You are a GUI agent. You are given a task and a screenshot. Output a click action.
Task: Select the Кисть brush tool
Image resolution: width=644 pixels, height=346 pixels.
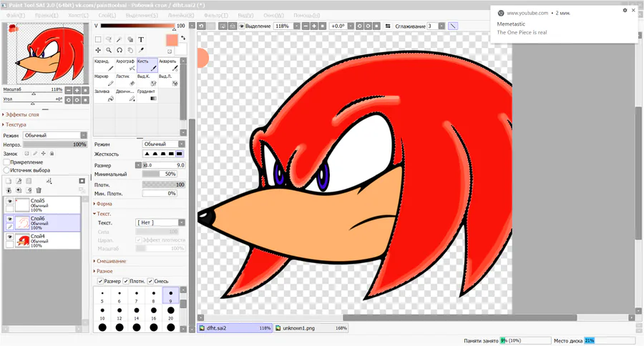pyautogui.click(x=147, y=65)
